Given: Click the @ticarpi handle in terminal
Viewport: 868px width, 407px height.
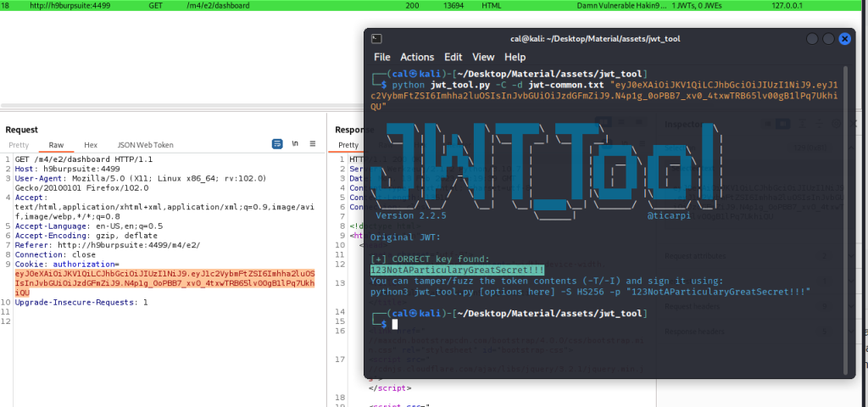Looking at the screenshot, I should 669,215.
